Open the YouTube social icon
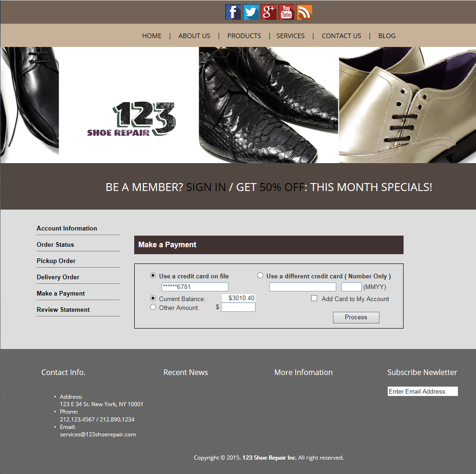Viewport: 476px width, 474px height. 286,12
